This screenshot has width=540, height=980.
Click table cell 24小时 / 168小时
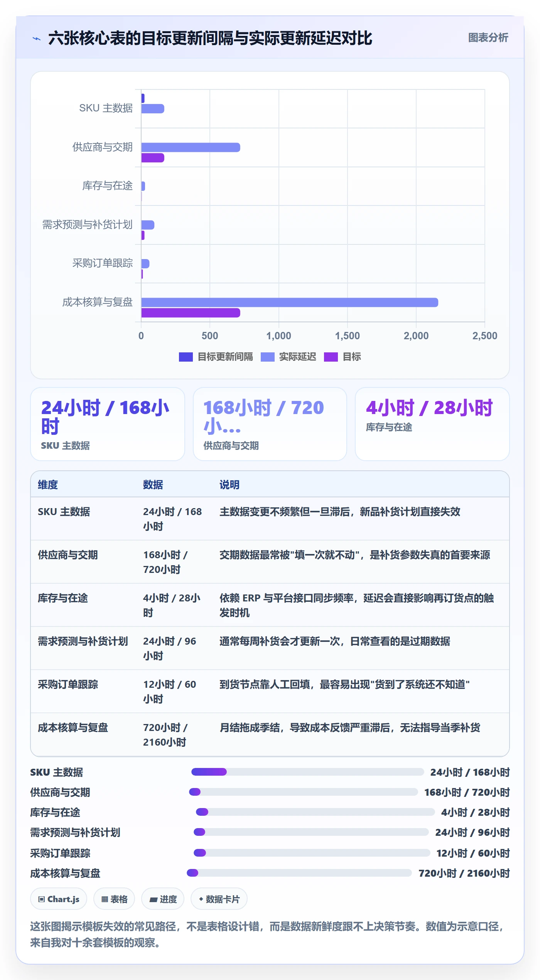[172, 519]
